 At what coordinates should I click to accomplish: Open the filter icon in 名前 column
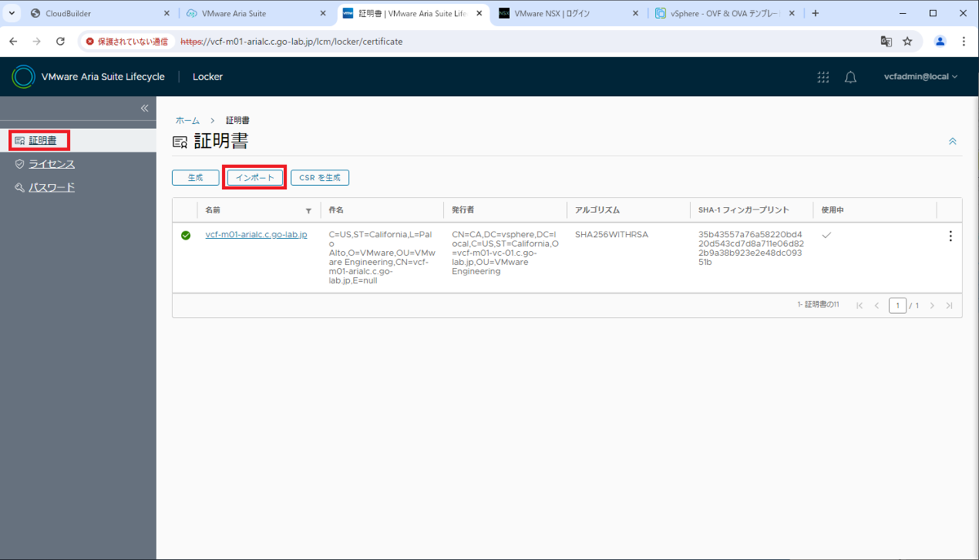pyautogui.click(x=308, y=211)
